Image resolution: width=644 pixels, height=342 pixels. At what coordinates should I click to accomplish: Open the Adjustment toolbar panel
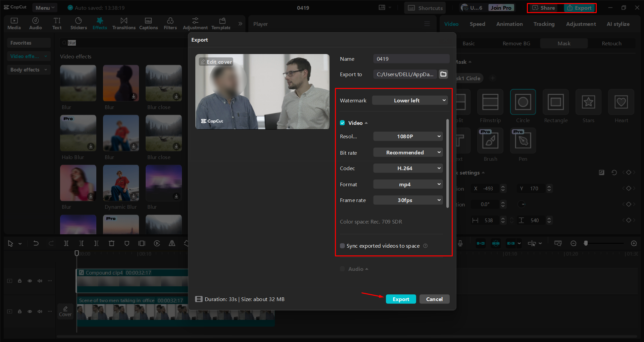pyautogui.click(x=195, y=23)
